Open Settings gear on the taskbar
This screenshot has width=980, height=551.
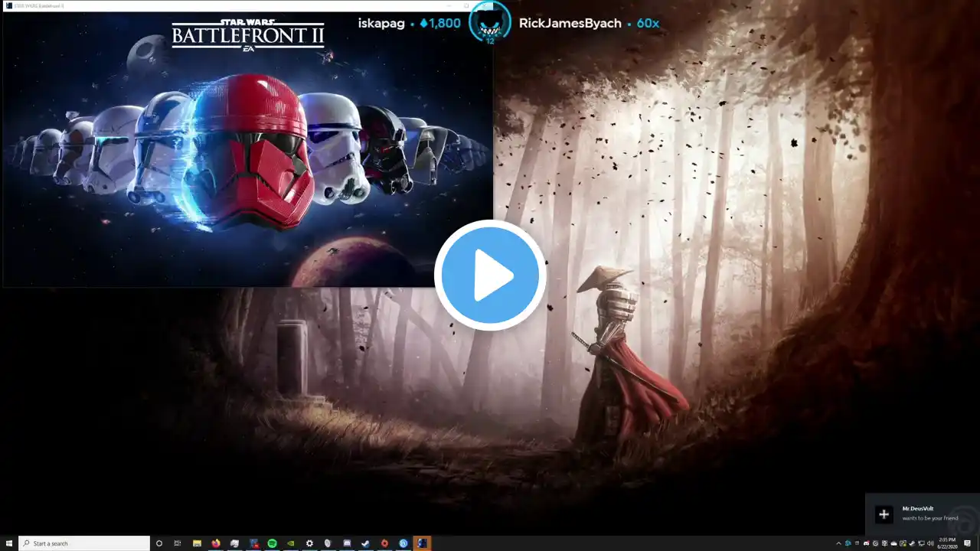309,543
